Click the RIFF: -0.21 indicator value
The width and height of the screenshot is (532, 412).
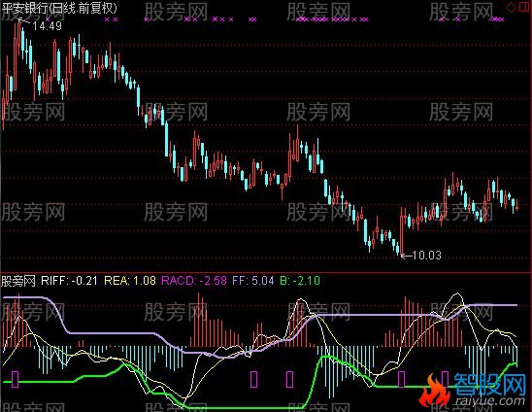(x=69, y=281)
